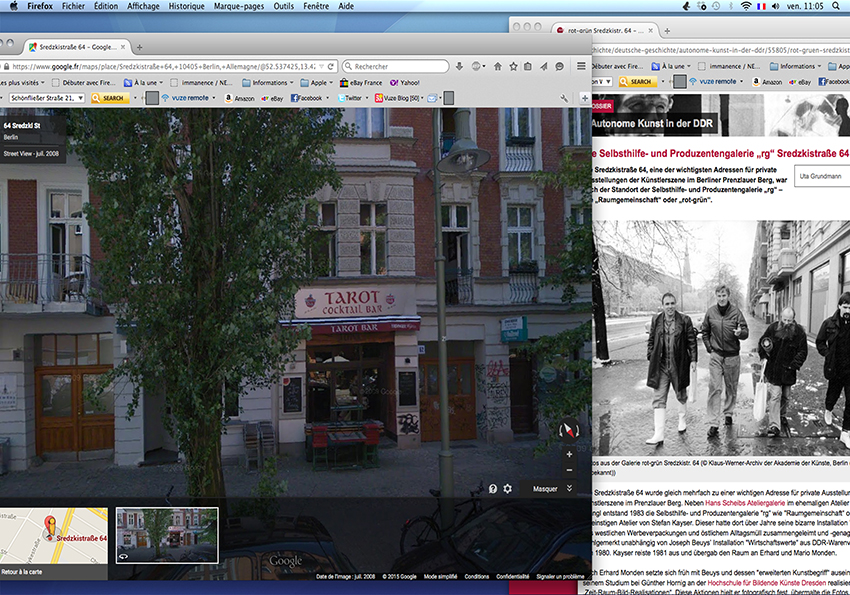Click the Street View thumbnail preview

coord(167,535)
